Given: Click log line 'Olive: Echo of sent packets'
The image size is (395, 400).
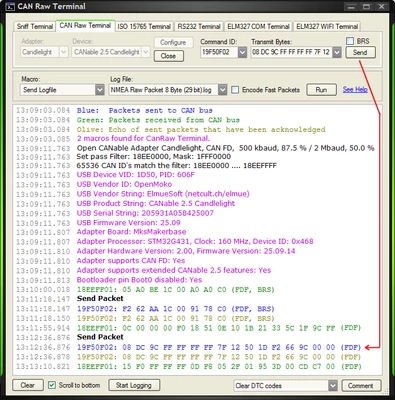Looking at the screenshot, I should 201,129.
